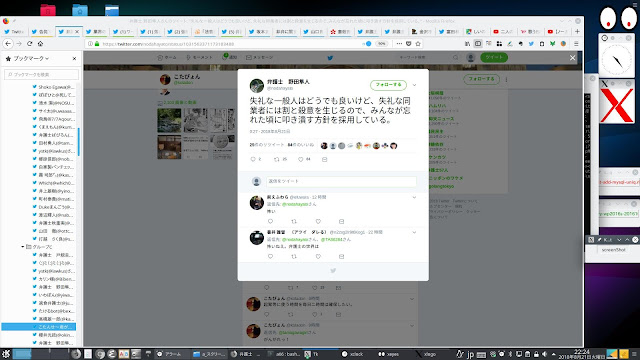Open bookmark Shoko Egawa

(x=52, y=87)
